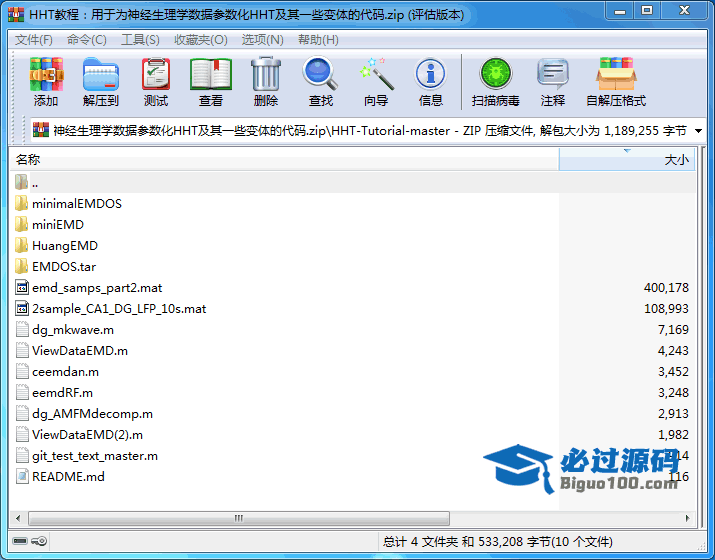Open the Commands (命令) menu

coord(87,40)
